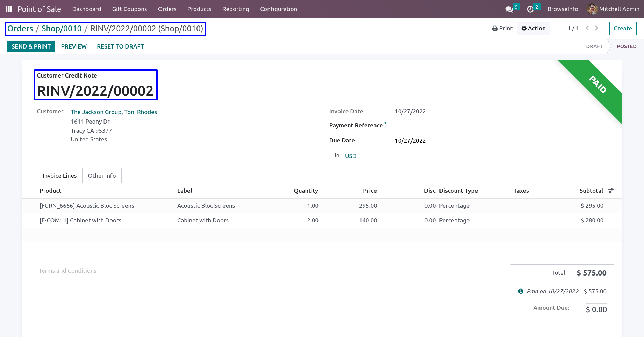This screenshot has width=644, height=337.
Task: Click the Total amount $ 575.00
Action: click(x=592, y=273)
